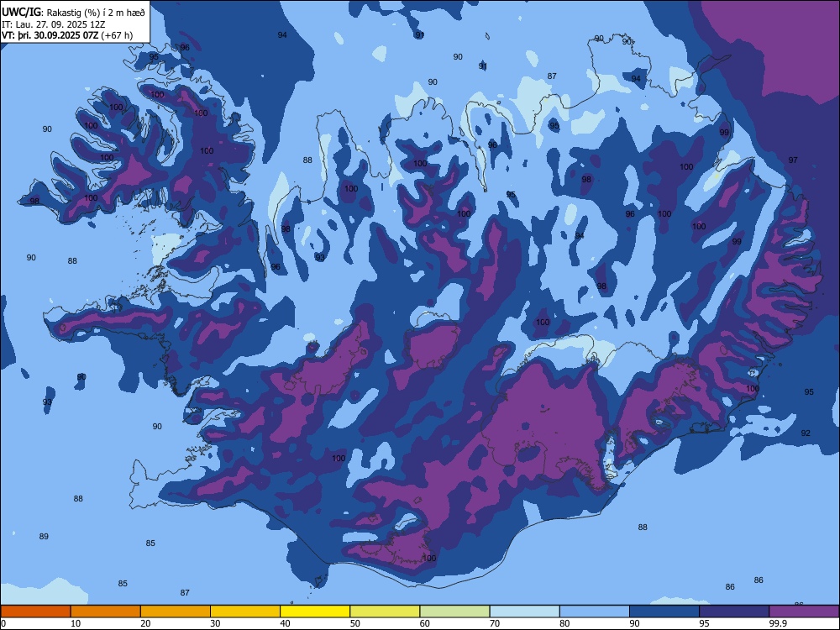
Task: Click the '50' legend tick label
Action: click(354, 623)
